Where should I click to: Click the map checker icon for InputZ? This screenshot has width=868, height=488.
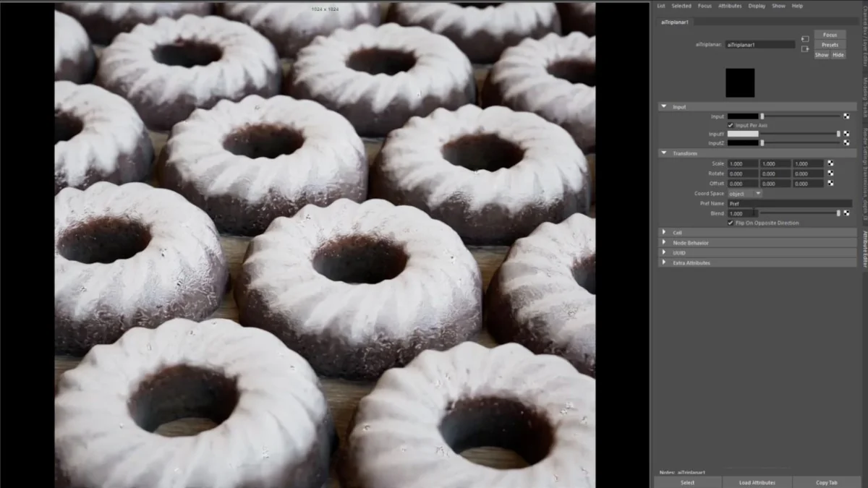coord(846,142)
